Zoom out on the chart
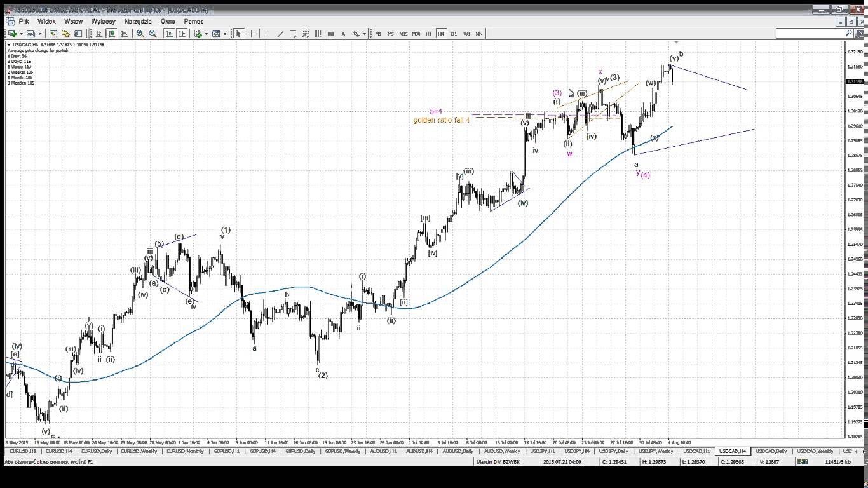This screenshot has height=488, width=868. click(x=153, y=34)
